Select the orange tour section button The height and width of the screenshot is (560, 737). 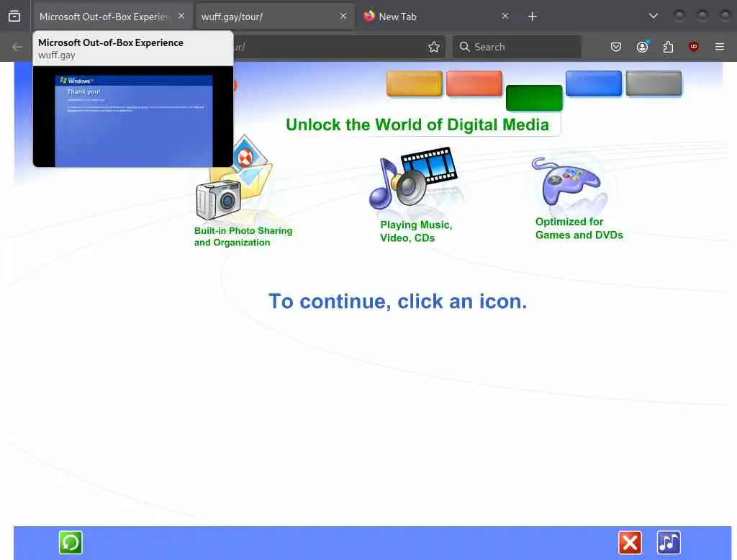(x=414, y=83)
